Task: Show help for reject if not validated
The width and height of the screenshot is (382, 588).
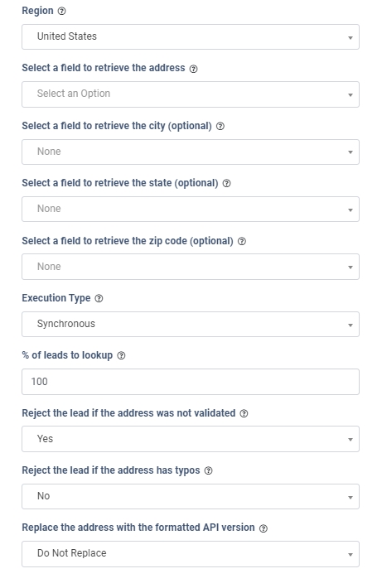Action: [244, 413]
